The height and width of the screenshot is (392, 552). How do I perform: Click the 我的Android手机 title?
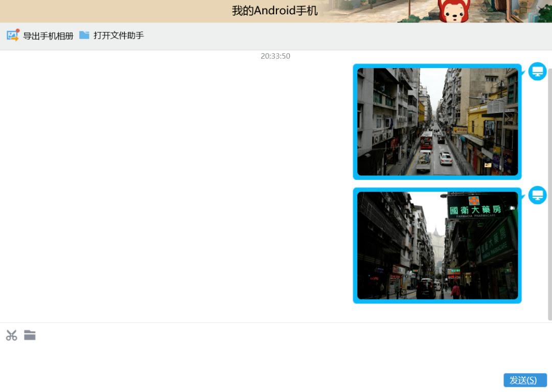click(x=274, y=11)
